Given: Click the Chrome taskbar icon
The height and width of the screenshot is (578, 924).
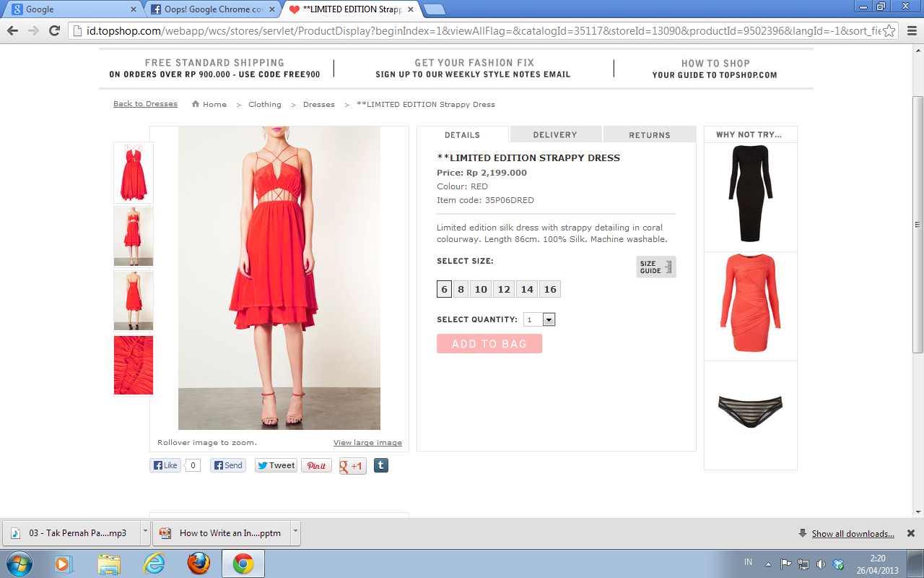Looking at the screenshot, I should tap(243, 564).
